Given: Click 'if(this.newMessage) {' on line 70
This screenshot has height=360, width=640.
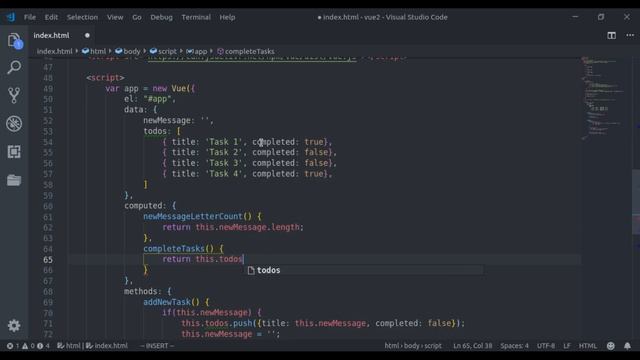Looking at the screenshot, I should (212, 313).
